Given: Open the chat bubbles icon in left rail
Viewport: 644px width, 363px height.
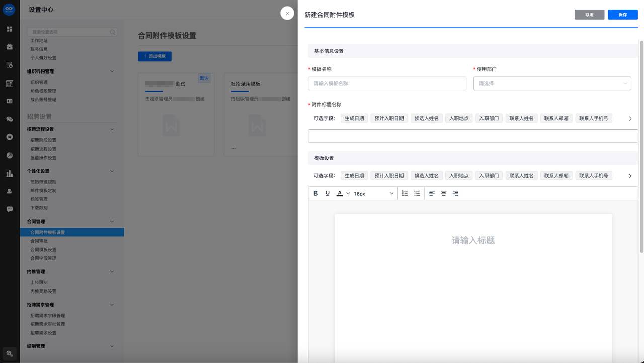Looking at the screenshot, I should pyautogui.click(x=10, y=119).
